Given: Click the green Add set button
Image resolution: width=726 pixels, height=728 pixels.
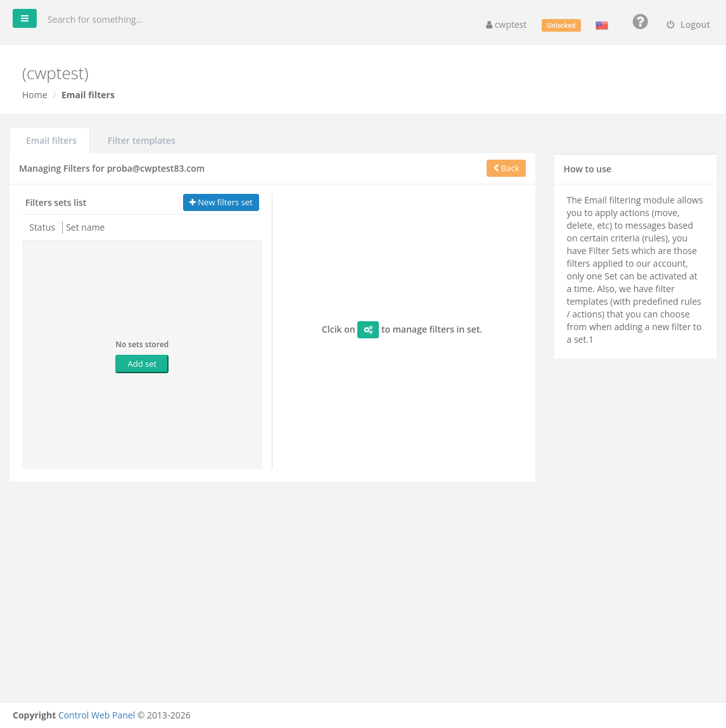Looking at the screenshot, I should 141,364.
